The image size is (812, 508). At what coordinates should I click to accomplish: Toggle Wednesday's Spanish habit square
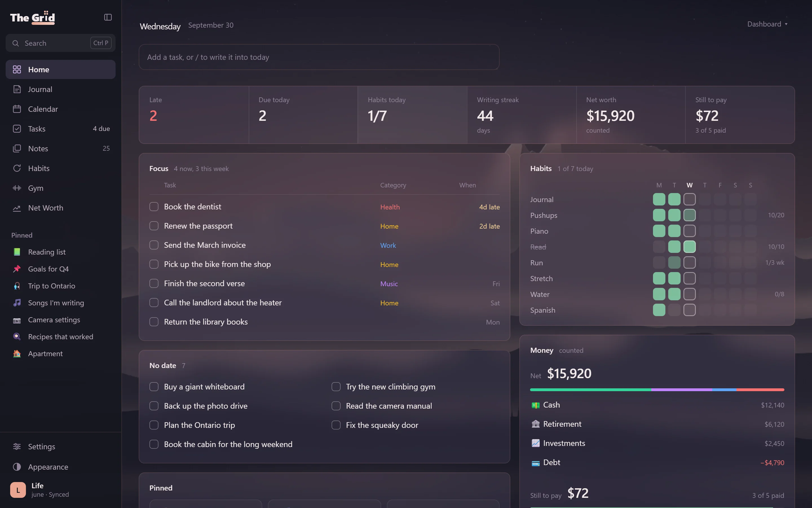point(690,310)
